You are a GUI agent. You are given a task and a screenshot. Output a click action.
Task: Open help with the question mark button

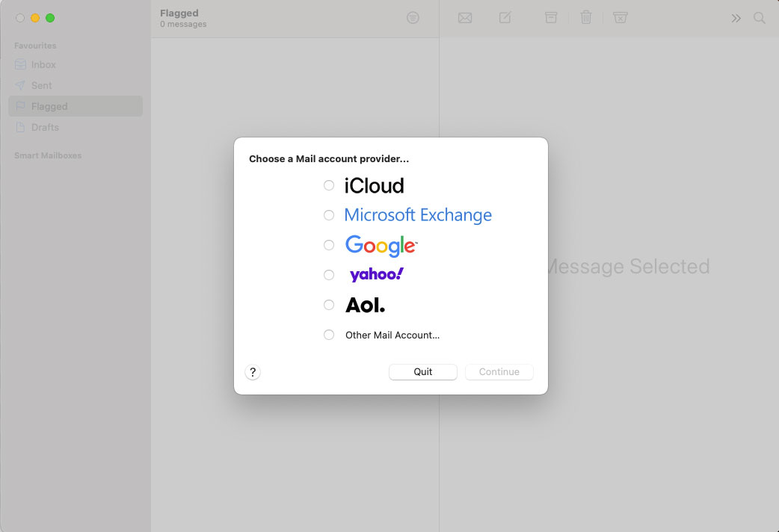pos(253,372)
